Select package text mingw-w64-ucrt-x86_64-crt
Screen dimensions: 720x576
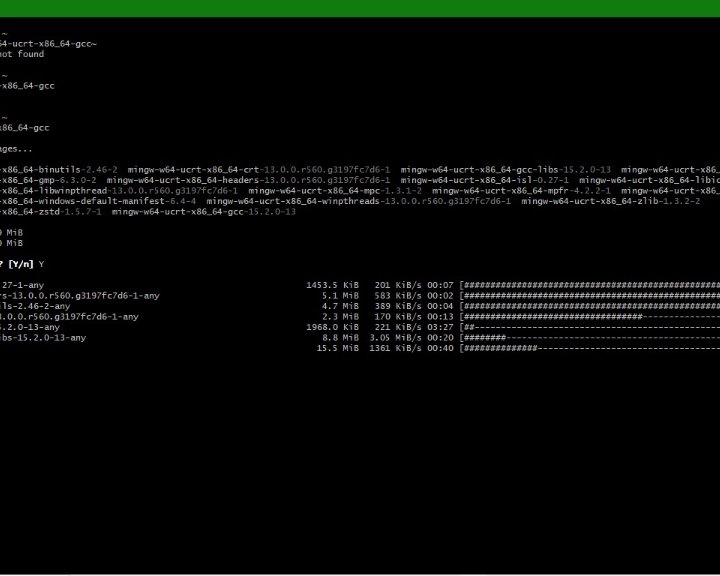point(193,170)
